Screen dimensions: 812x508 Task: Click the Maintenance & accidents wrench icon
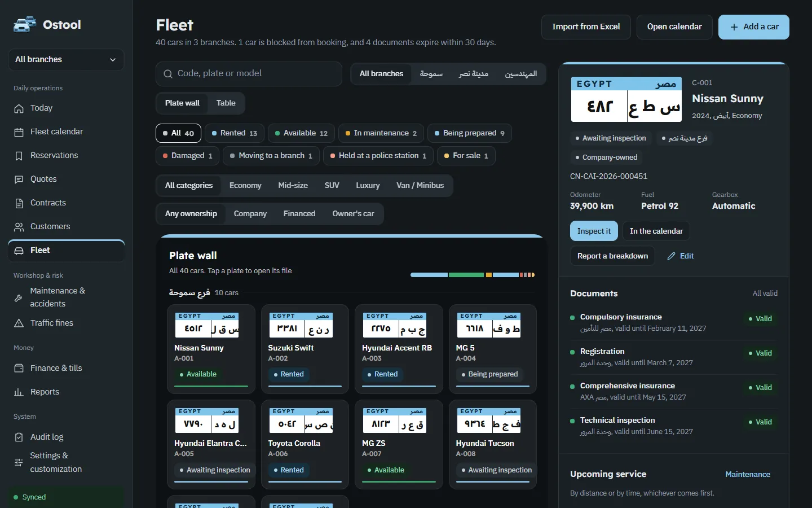click(19, 297)
